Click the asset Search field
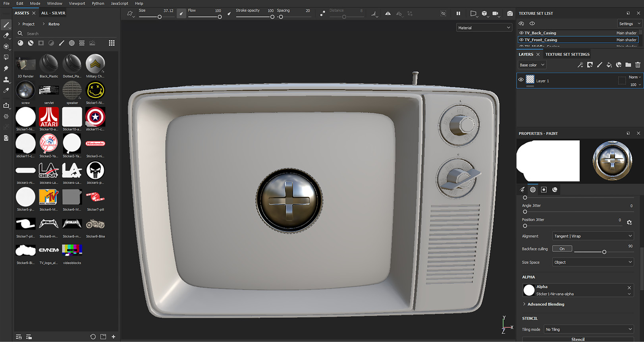This screenshot has width=644, height=342. (67, 34)
